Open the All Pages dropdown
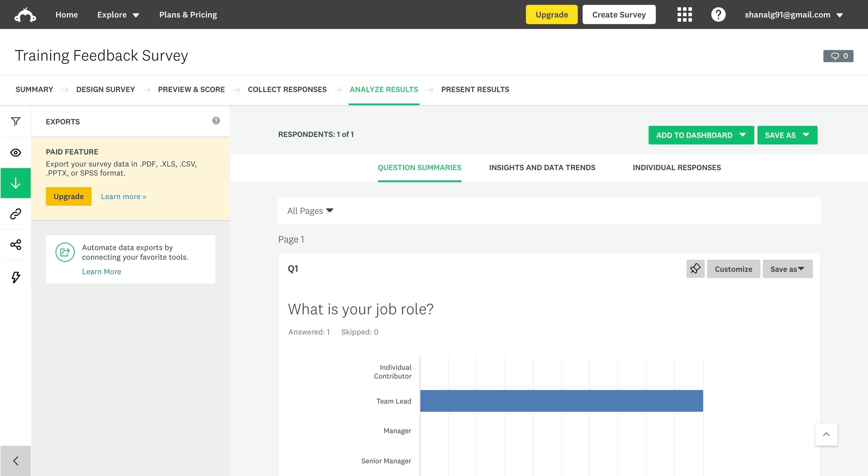868x476 pixels. click(x=310, y=211)
